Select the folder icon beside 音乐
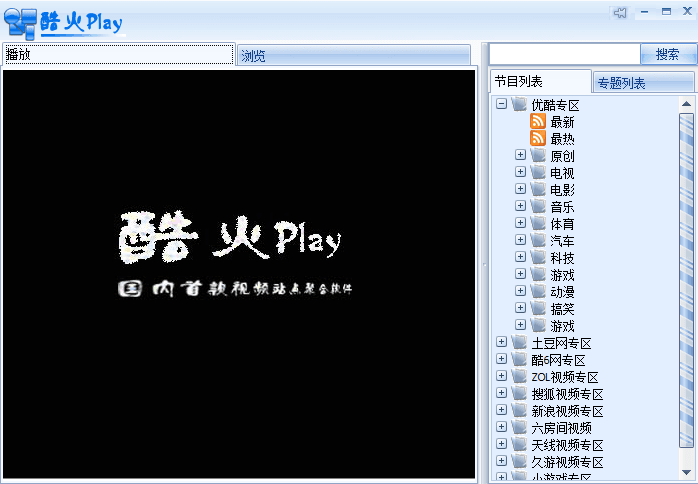 point(538,207)
